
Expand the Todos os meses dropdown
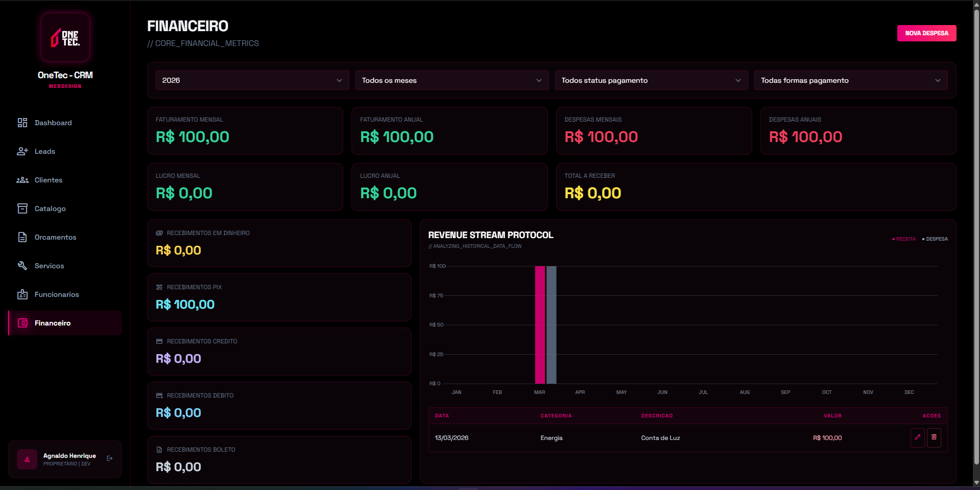point(451,80)
